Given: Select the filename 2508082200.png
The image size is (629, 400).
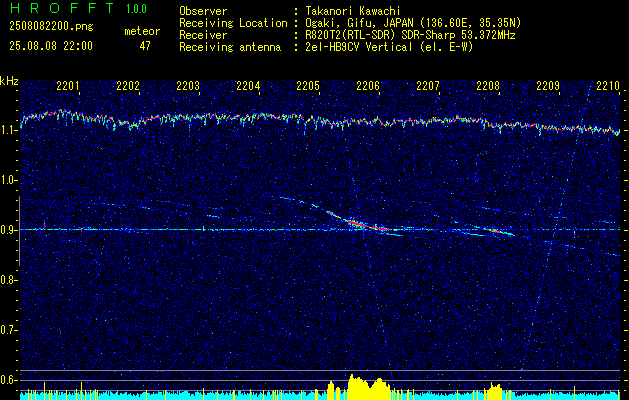Looking at the screenshot, I should tap(51, 27).
